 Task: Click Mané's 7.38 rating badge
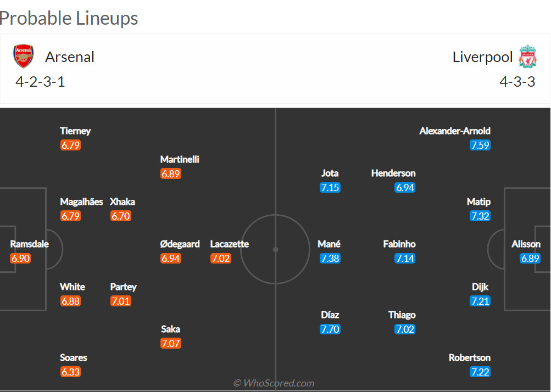tap(330, 258)
